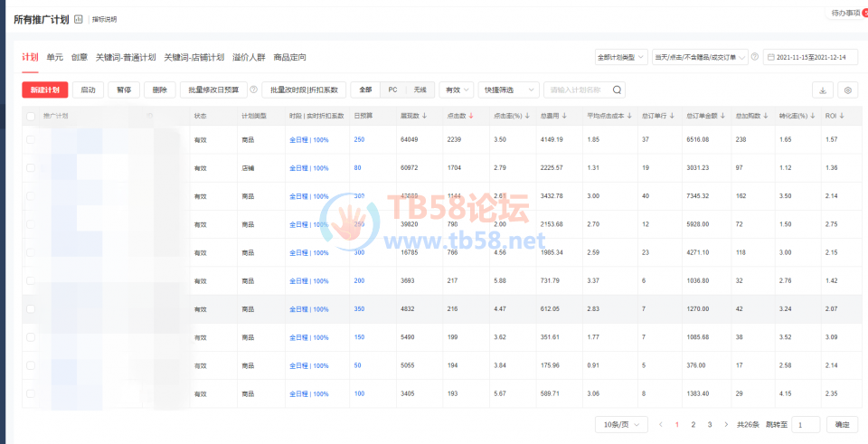Viewport: 868px width, 444px height.
Task: Click the 启动 button
Action: pyautogui.click(x=88, y=90)
